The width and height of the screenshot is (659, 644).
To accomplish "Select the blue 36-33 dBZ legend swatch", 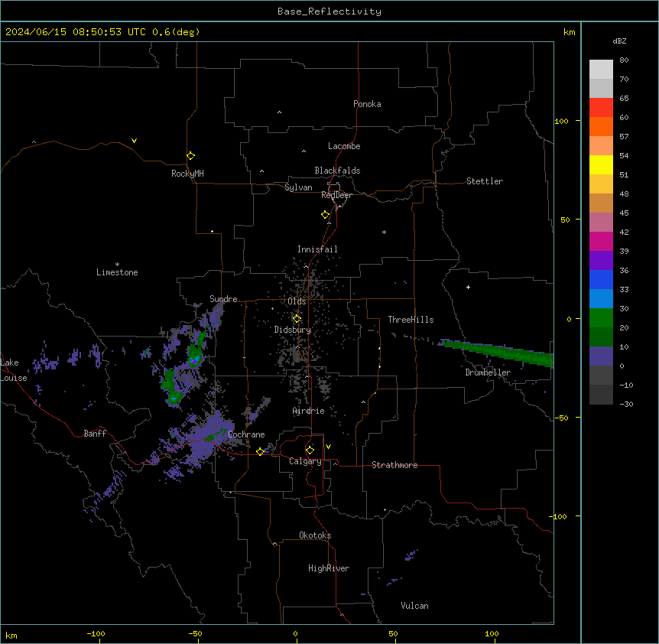I will 601,279.
